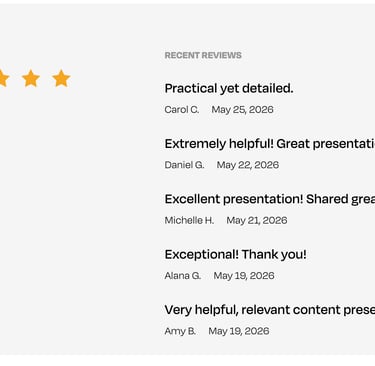The height and width of the screenshot is (366, 375).
Task: Select reviewer name Daniel G.
Action: click(184, 165)
